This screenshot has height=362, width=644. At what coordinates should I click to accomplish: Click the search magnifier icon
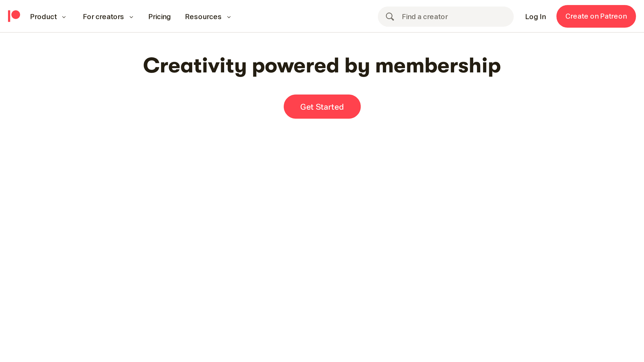coord(390,17)
